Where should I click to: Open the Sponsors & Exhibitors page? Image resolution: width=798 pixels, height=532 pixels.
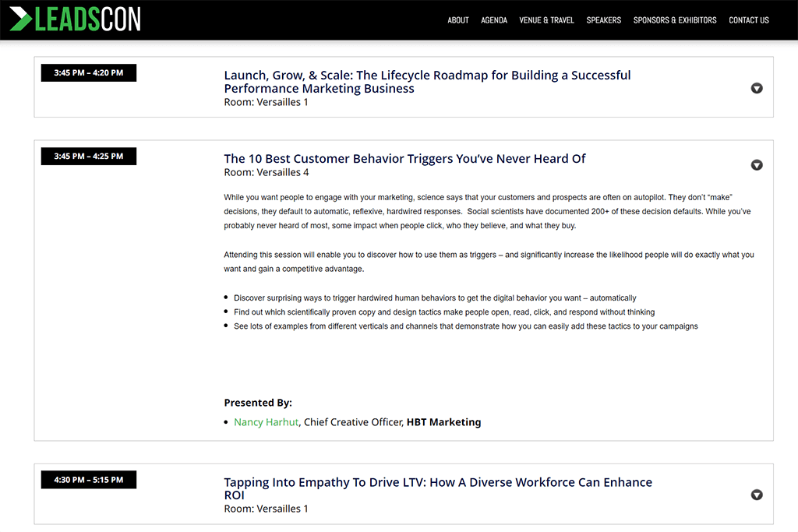pos(675,20)
